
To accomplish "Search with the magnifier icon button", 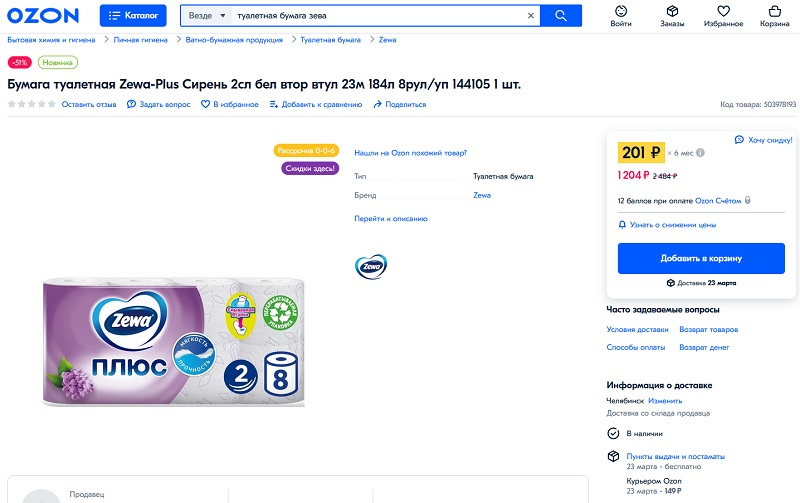I will 561,15.
